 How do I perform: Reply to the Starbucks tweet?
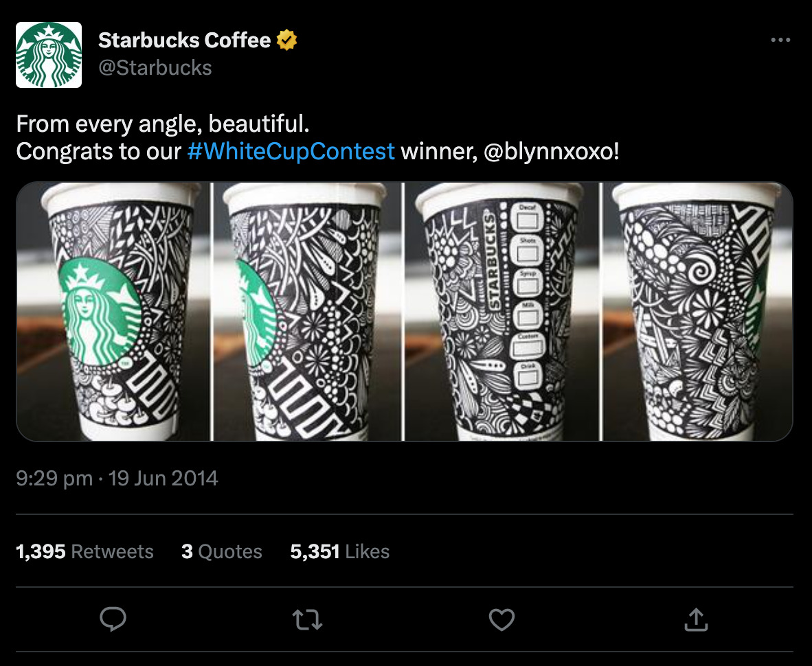113,619
